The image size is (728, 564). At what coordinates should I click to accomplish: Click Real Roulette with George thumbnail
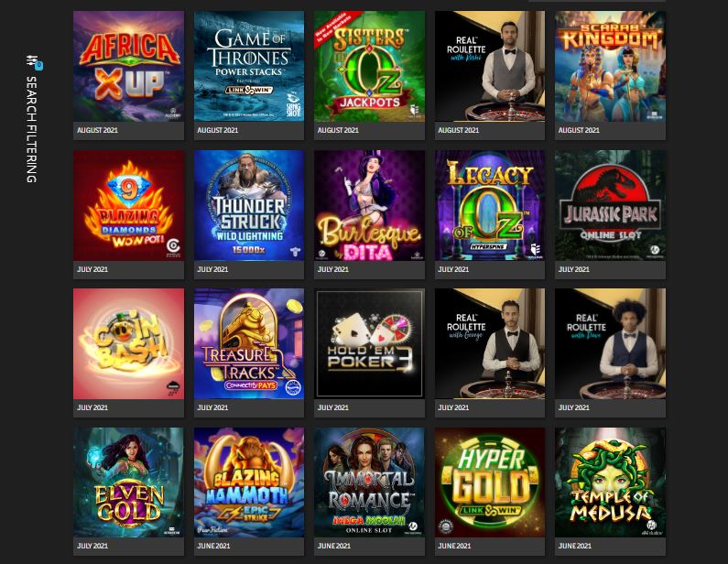490,343
